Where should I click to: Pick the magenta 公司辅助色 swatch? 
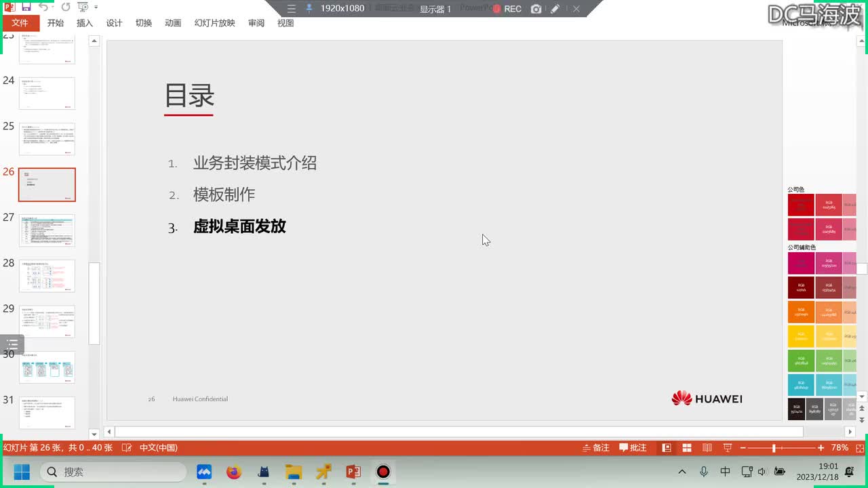(x=801, y=263)
